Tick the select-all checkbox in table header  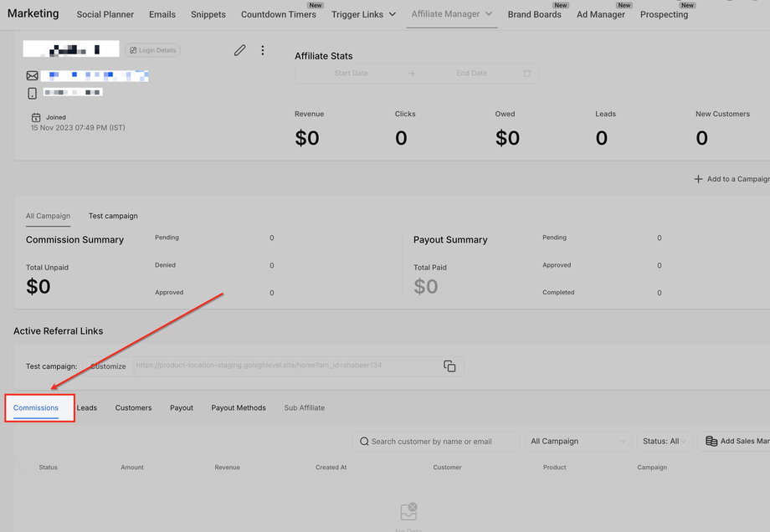pos(23,468)
